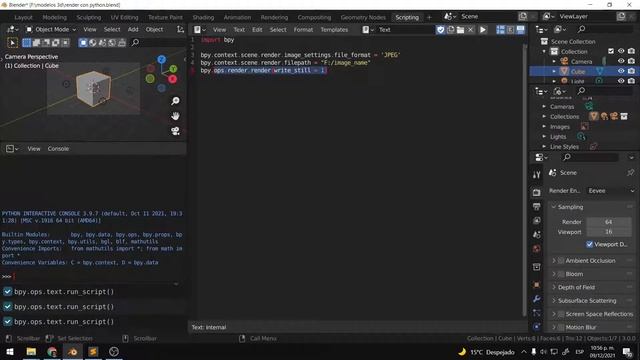The height and width of the screenshot is (360, 640).
Task: Toggle syntax highlighting in text editor
Action: click(520, 30)
